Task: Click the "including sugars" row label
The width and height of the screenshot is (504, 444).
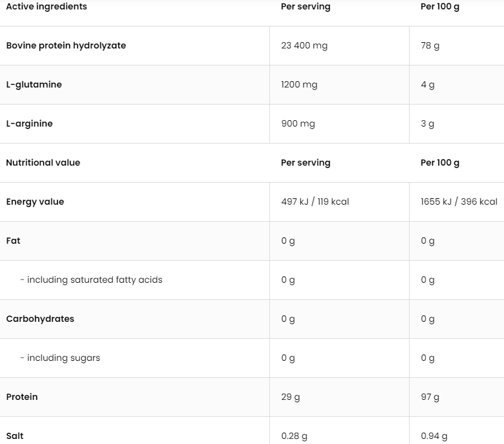Action: click(x=60, y=358)
